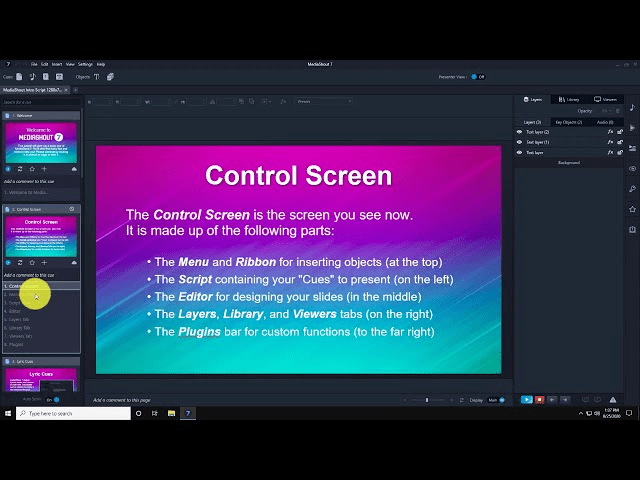The height and width of the screenshot is (480, 640).
Task: Click the Search for a cue field
Action: pyautogui.click(x=40, y=102)
